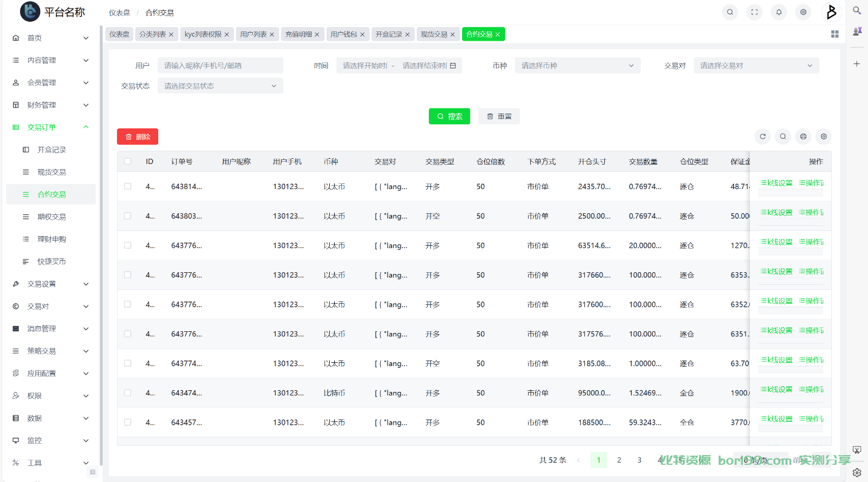Check the row with price 317600....

(127, 304)
